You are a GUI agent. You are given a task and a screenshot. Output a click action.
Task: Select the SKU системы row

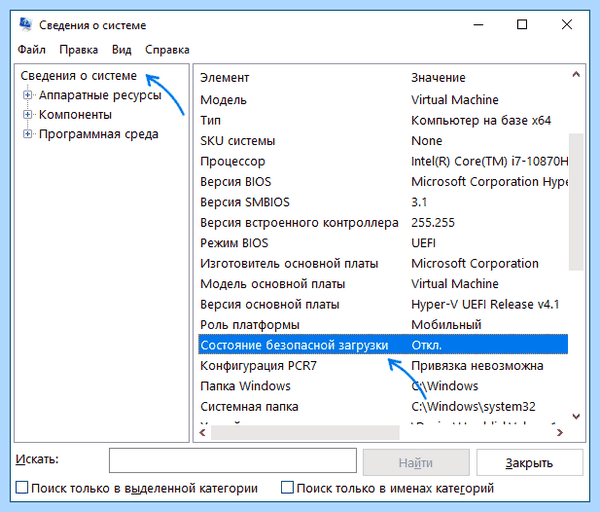383,141
